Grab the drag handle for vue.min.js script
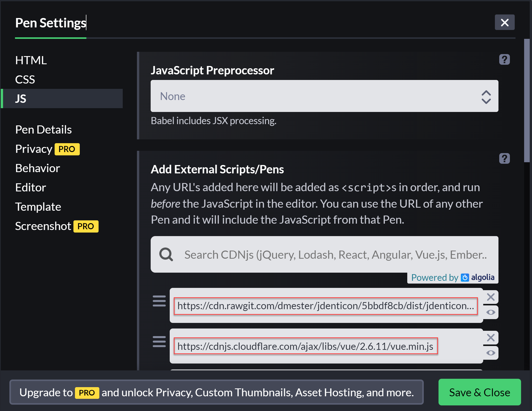The height and width of the screenshot is (411, 532). (159, 342)
